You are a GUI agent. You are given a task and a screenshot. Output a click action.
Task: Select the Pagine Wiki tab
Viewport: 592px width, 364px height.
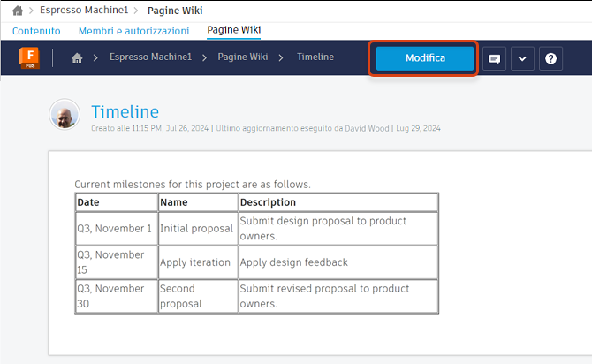click(x=233, y=31)
